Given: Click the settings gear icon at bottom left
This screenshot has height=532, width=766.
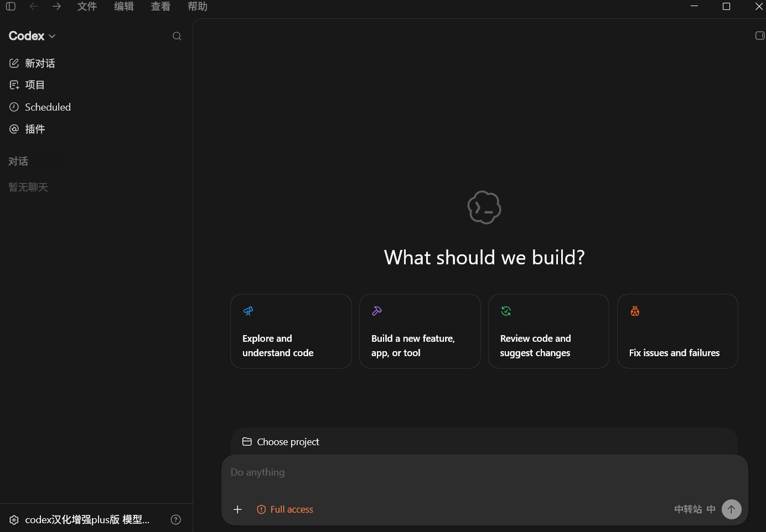Looking at the screenshot, I should click(14, 520).
